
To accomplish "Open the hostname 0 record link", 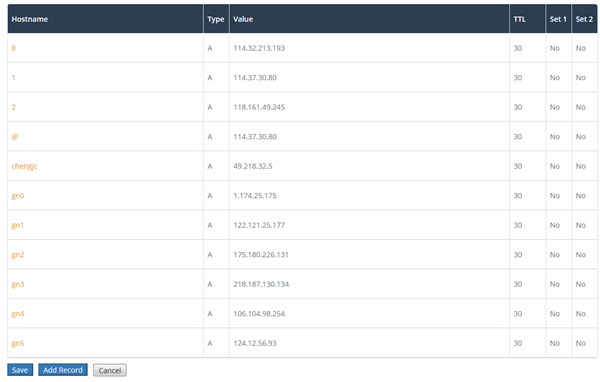I will click(x=14, y=48).
